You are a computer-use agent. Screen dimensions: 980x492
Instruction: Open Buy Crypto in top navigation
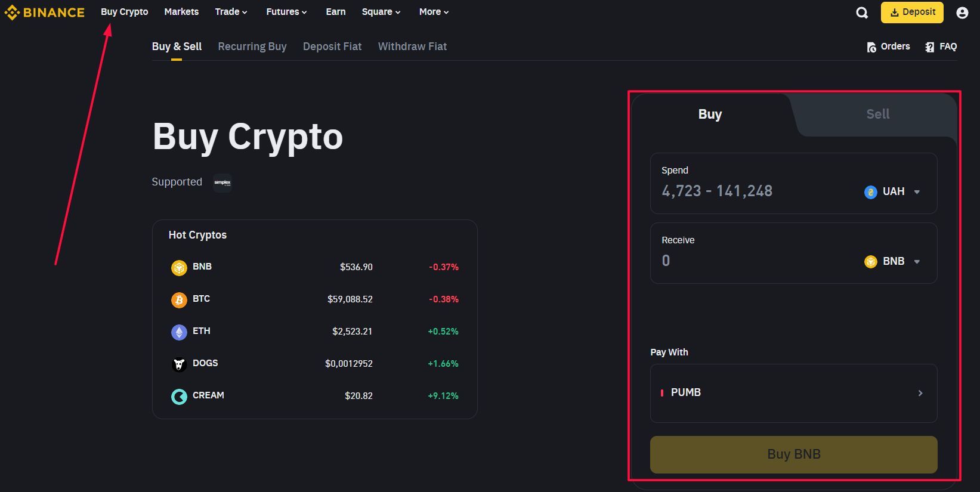tap(125, 12)
